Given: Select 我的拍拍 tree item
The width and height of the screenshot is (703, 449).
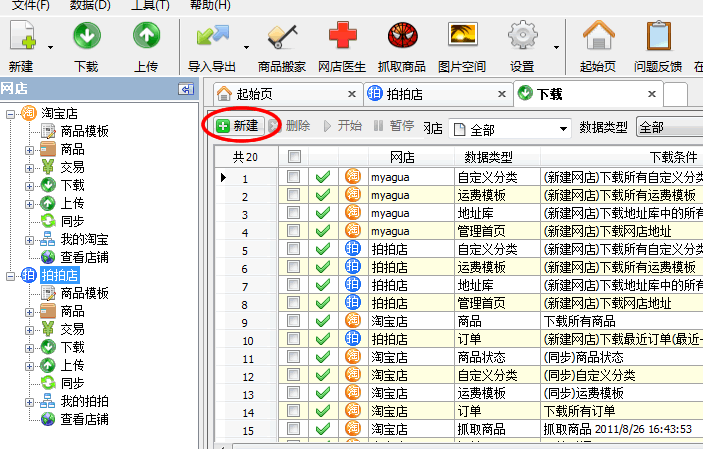Looking at the screenshot, I should (84, 401).
